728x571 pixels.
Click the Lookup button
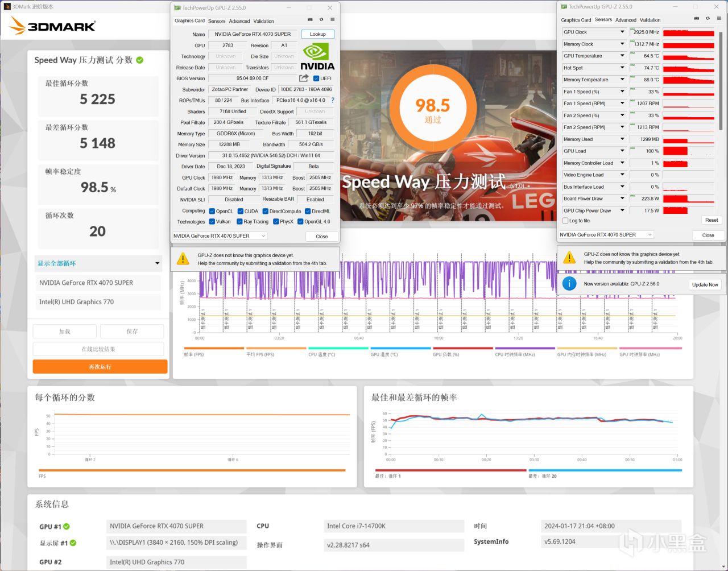(317, 34)
